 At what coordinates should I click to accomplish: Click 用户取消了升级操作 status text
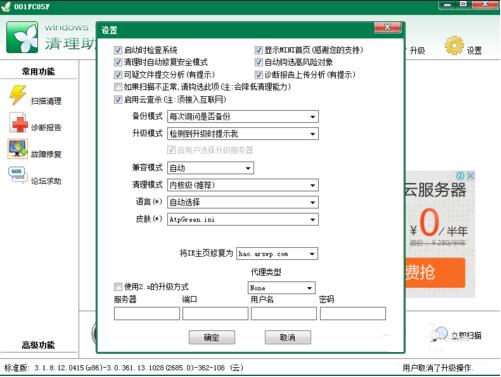[437, 368]
